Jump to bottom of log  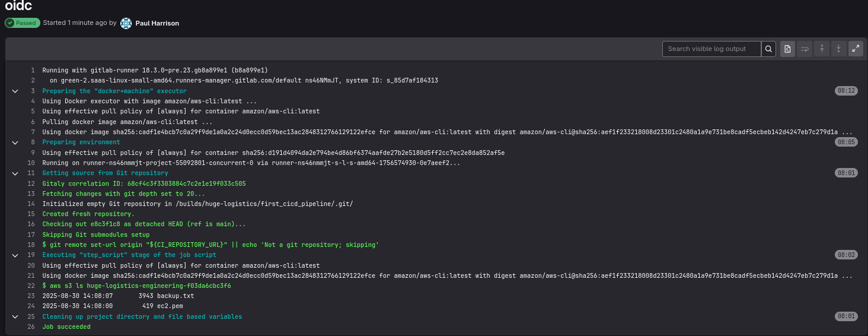pyautogui.click(x=838, y=49)
